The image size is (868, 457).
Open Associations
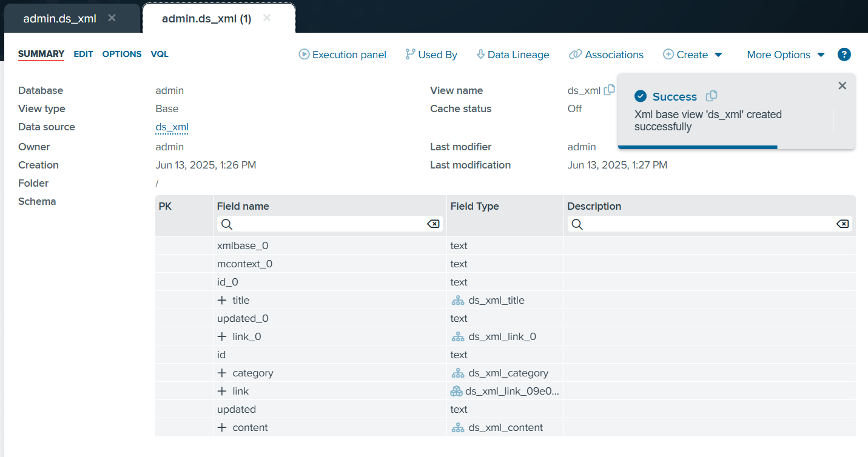[606, 55]
